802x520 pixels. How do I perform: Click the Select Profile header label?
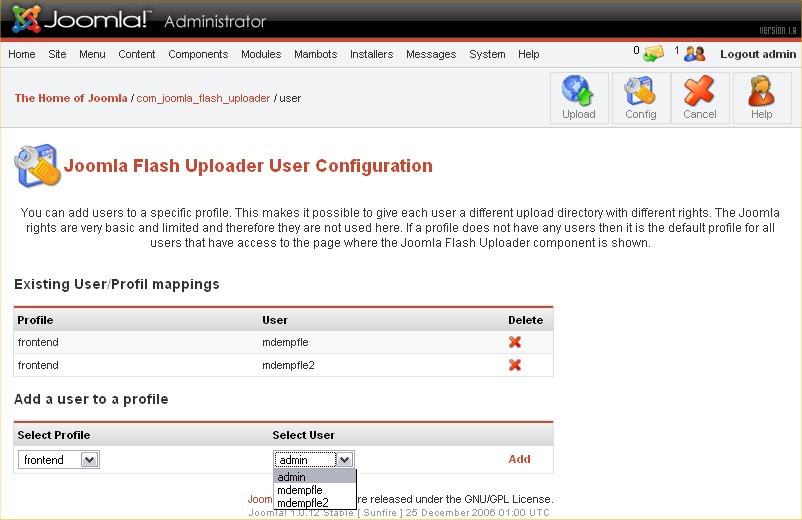tap(54, 435)
